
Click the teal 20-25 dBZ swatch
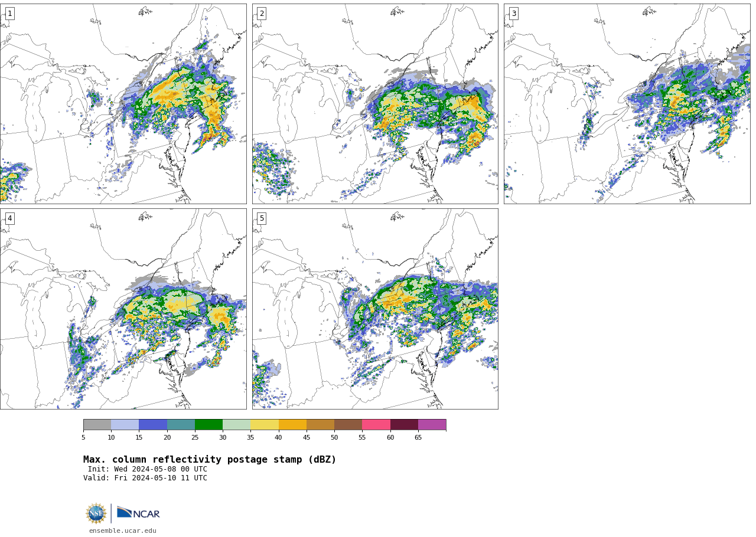click(181, 425)
